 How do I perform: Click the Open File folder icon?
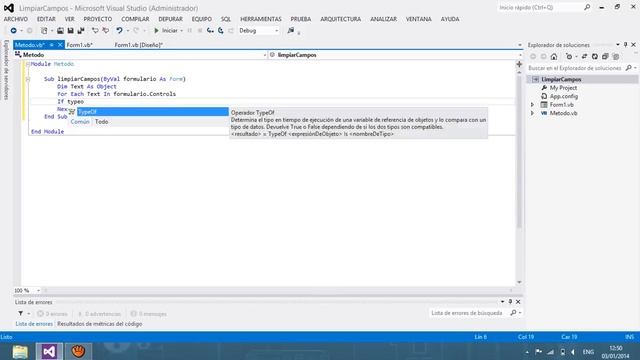click(x=60, y=31)
